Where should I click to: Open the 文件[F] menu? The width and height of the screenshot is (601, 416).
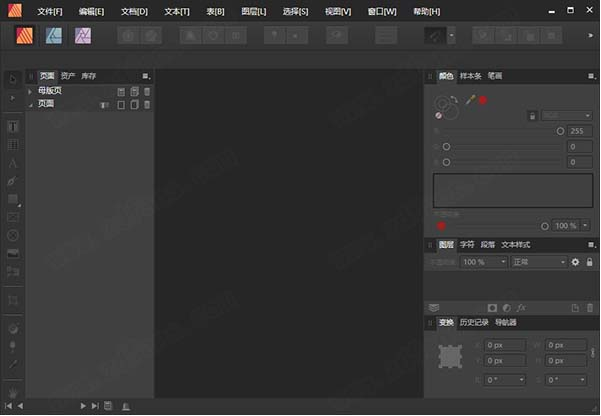pos(49,11)
